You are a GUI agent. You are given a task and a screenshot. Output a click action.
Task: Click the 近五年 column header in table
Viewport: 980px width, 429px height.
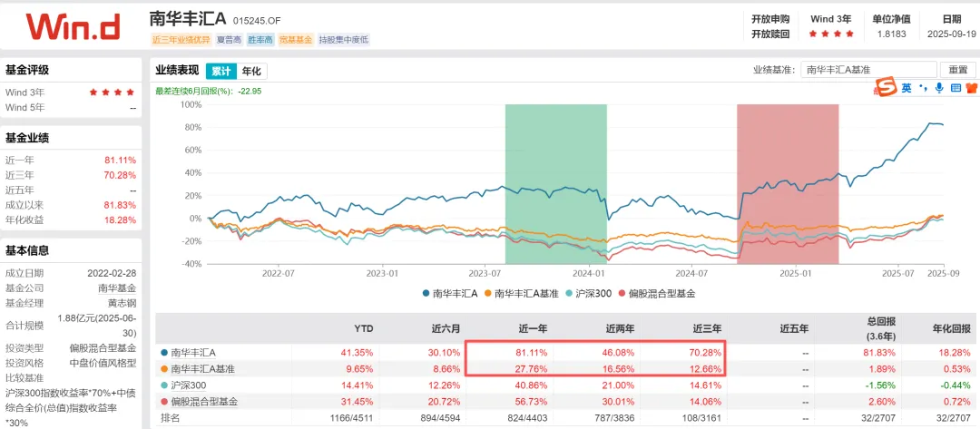click(795, 328)
